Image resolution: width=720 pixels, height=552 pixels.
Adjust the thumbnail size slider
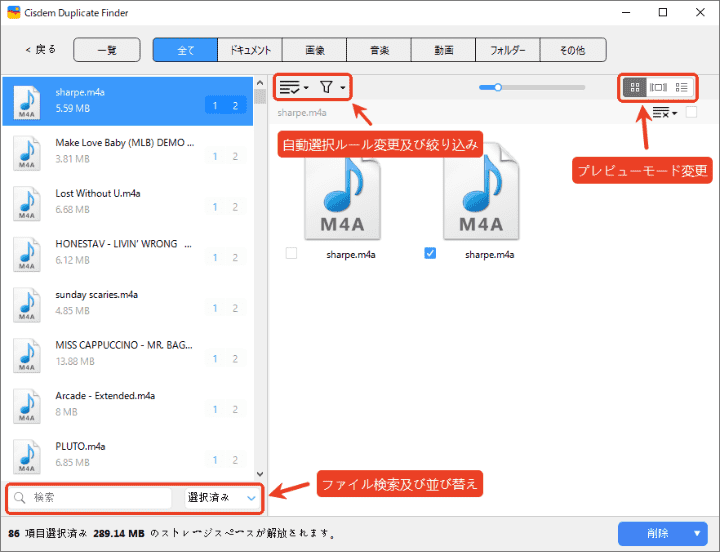pos(496,87)
